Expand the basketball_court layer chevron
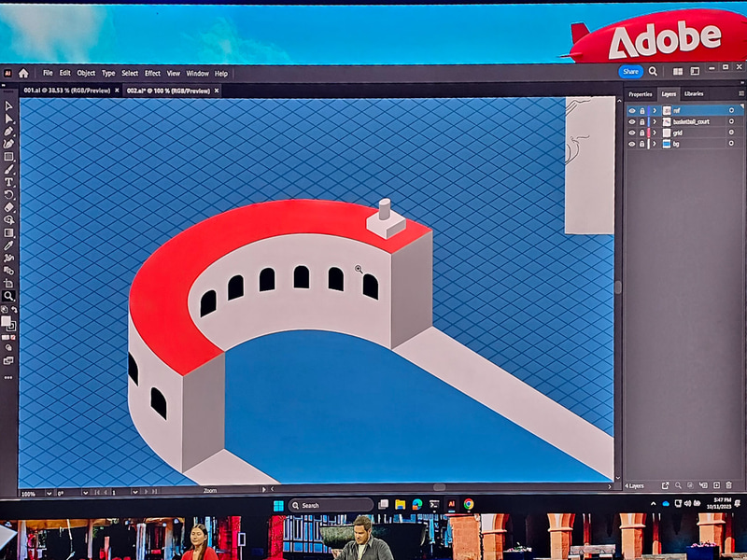The image size is (747, 560). tap(654, 121)
